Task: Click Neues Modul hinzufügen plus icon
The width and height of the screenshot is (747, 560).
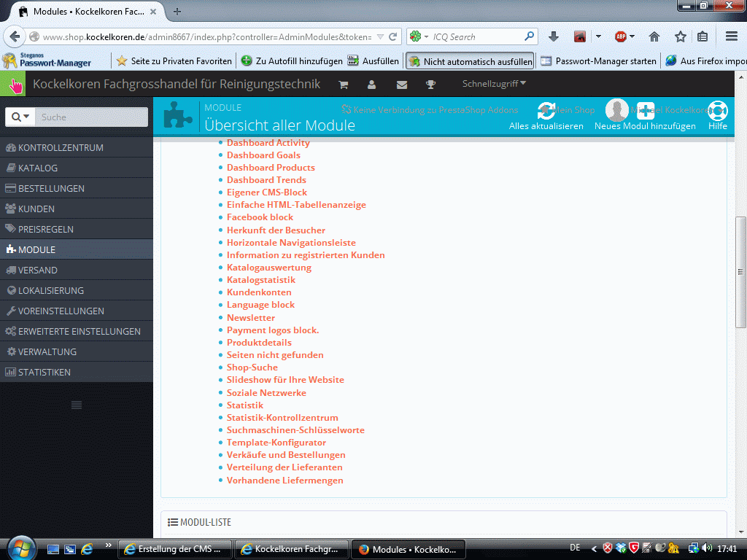Action: 646,111
